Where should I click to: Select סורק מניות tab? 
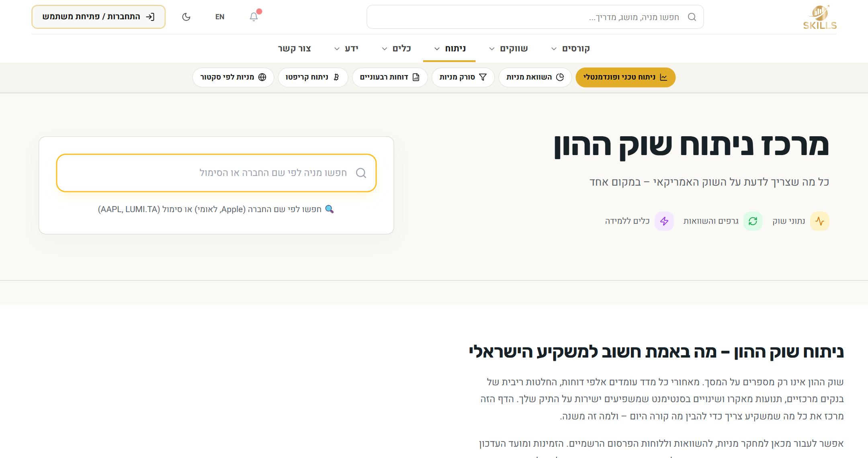[463, 77]
